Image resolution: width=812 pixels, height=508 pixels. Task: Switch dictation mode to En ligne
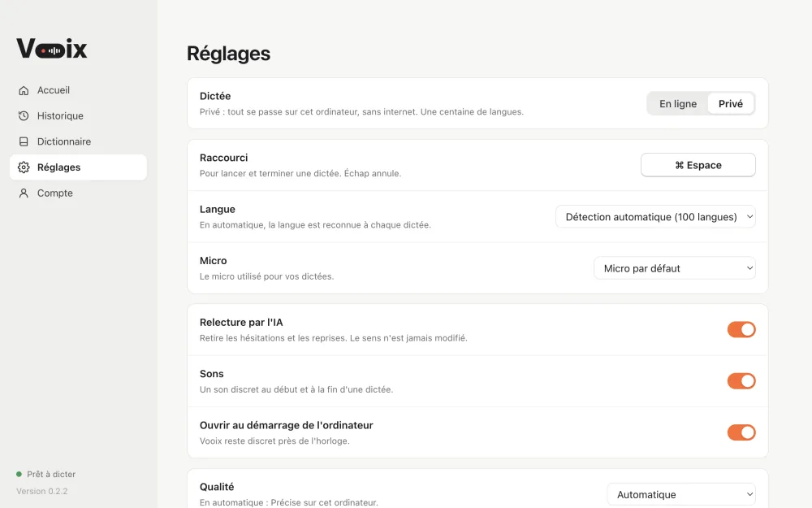[678, 104]
